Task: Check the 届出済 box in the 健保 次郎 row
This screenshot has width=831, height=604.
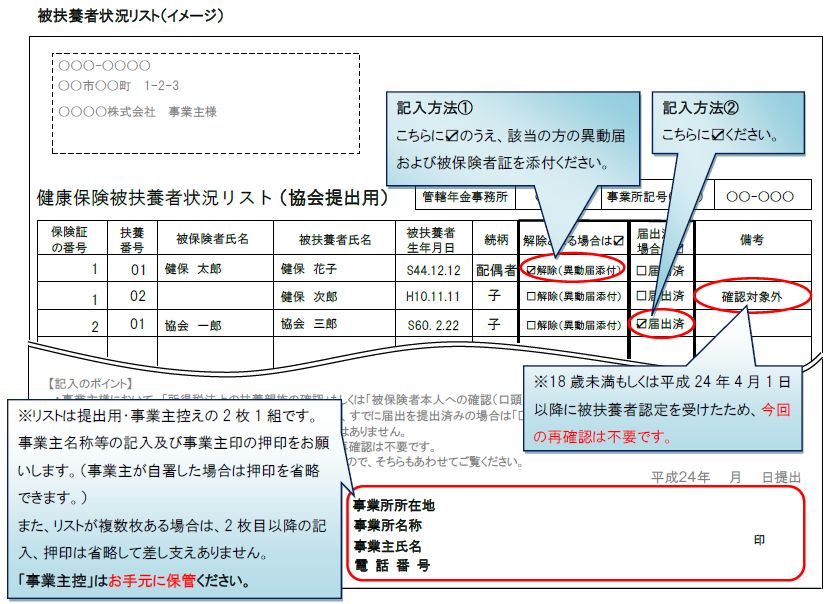Action: click(x=641, y=295)
